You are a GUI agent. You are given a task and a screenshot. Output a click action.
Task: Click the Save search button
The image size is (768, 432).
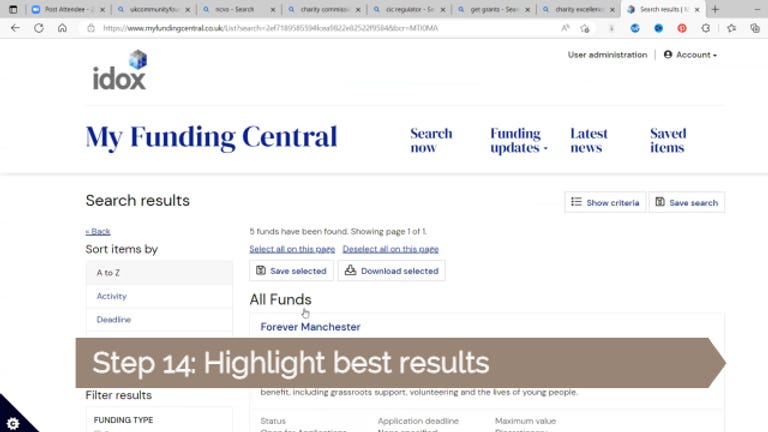687,202
